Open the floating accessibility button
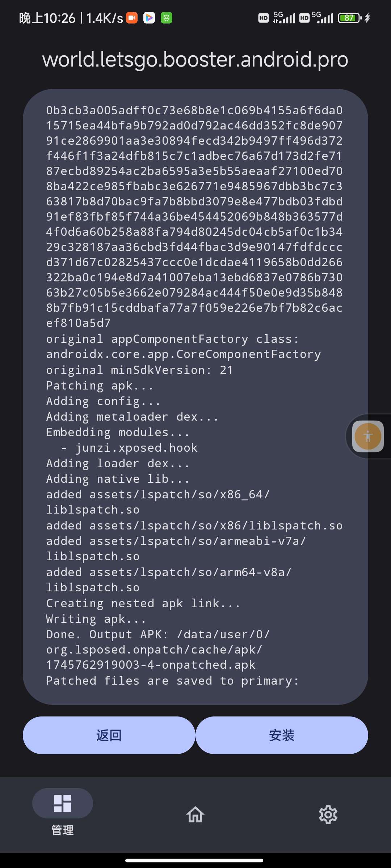The width and height of the screenshot is (391, 868). 368,436
